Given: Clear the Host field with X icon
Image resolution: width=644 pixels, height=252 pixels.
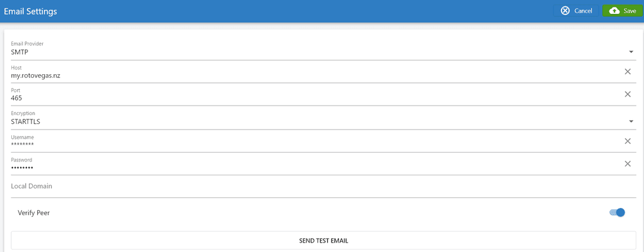Looking at the screenshot, I should click(x=628, y=72).
